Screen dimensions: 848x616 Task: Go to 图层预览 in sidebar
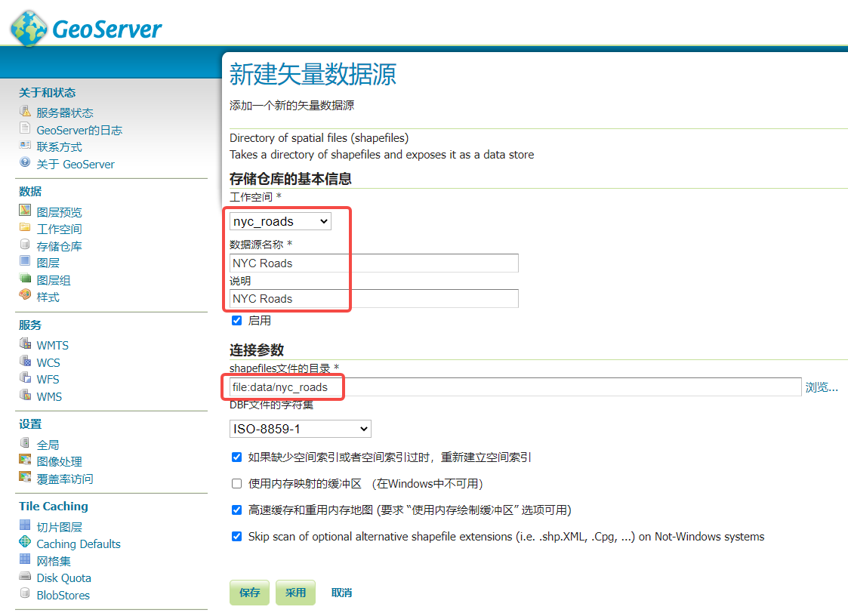point(59,212)
